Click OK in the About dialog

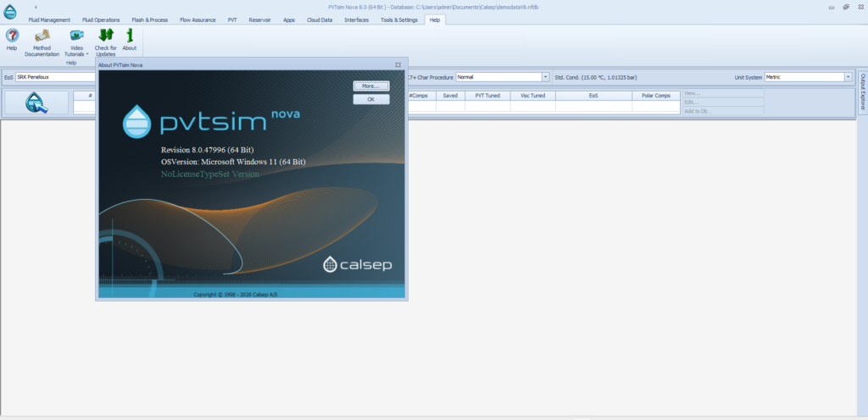tap(371, 99)
